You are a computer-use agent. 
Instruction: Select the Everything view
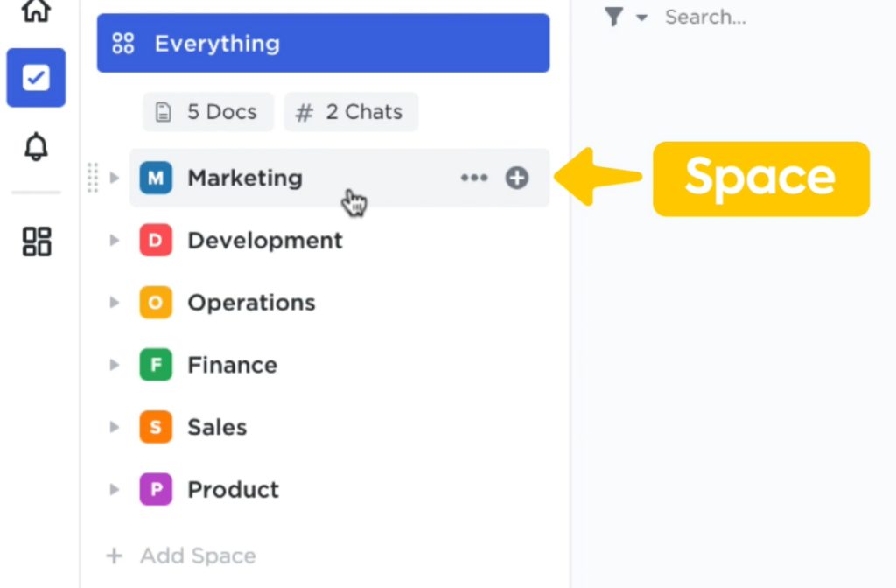324,44
